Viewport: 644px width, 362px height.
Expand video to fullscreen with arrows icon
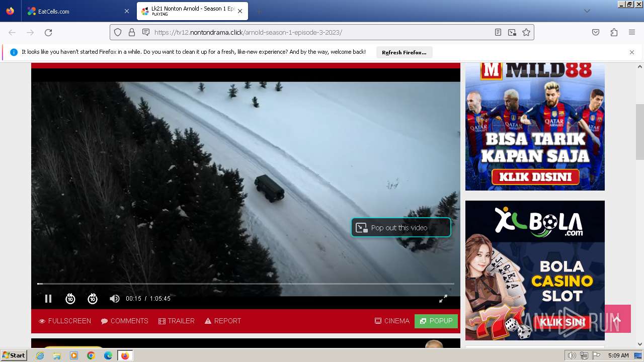[x=443, y=299]
